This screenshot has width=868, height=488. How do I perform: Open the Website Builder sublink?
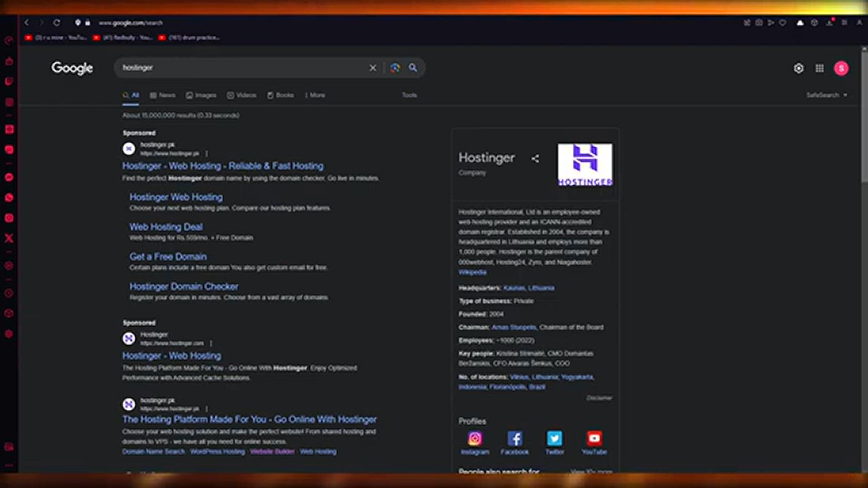(272, 451)
